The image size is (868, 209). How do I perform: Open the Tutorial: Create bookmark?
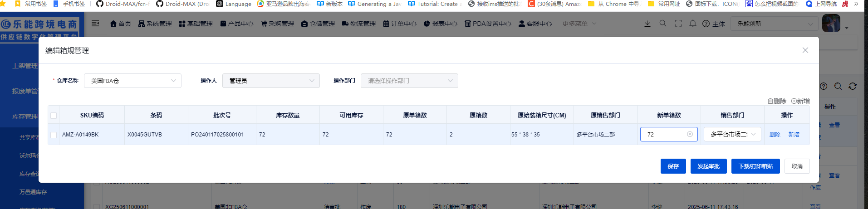[435, 4]
